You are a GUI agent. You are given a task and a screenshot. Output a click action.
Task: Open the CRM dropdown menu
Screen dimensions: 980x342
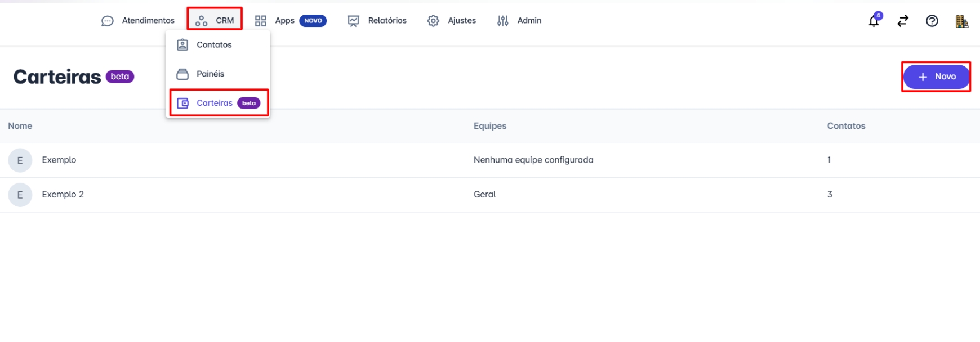(215, 20)
